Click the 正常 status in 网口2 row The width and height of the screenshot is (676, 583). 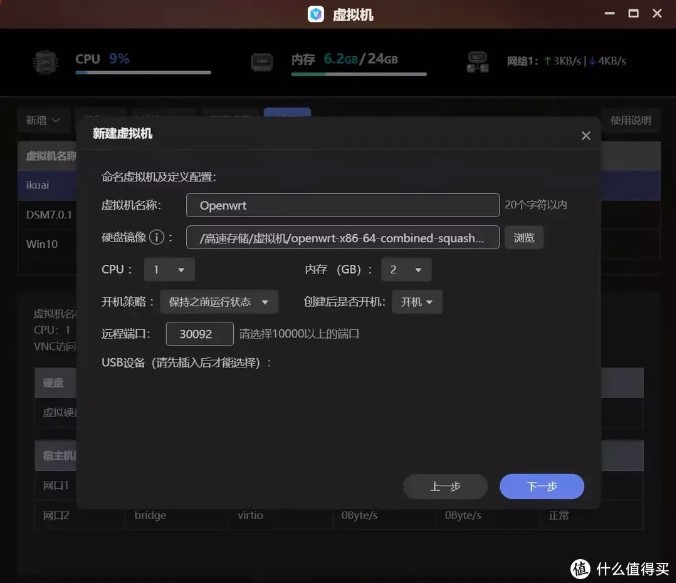pyautogui.click(x=558, y=515)
